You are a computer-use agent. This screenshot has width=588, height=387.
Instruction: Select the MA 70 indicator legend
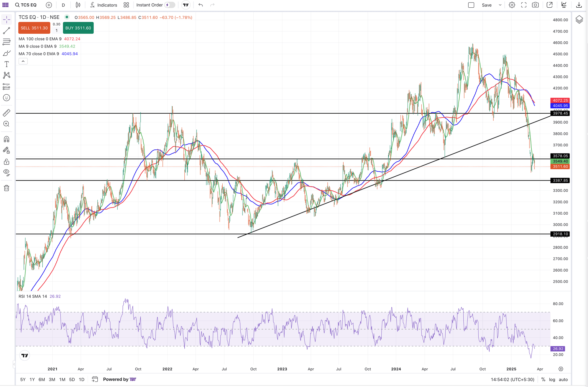[48, 54]
